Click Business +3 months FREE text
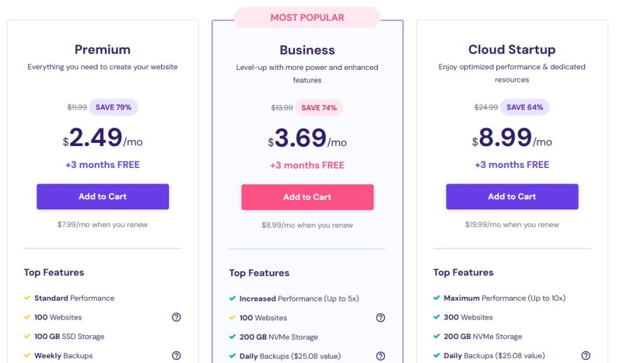Viewport: 644px width, 363px height. tap(307, 165)
